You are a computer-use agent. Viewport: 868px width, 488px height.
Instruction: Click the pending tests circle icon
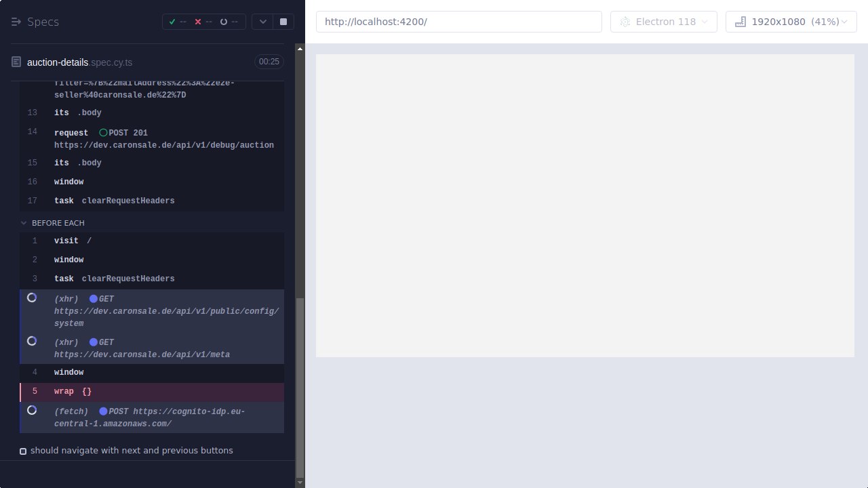[223, 21]
